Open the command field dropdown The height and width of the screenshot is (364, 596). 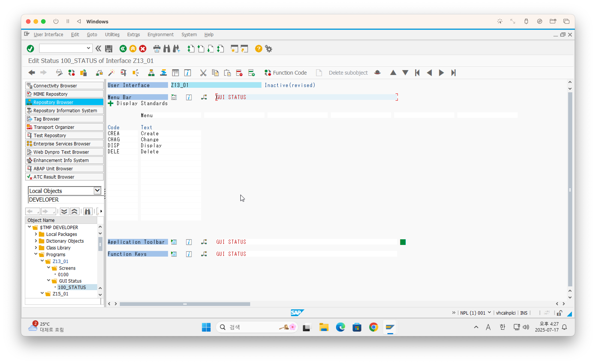tap(88, 48)
